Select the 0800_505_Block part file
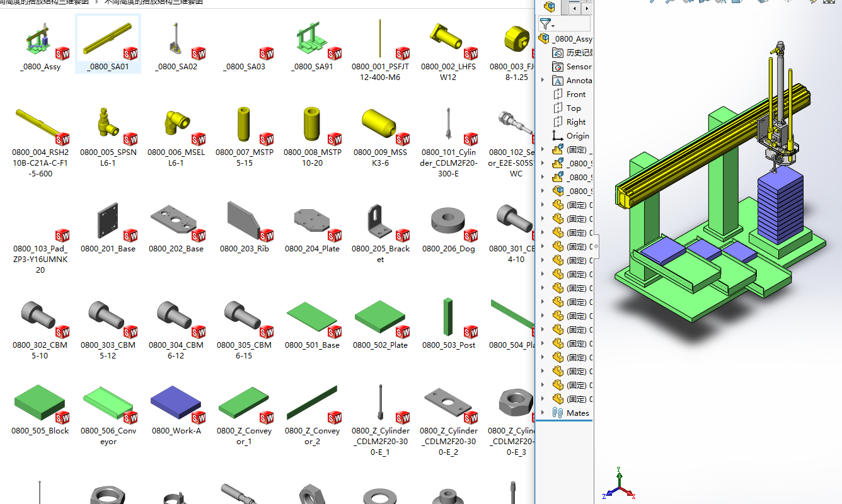 coord(40,409)
